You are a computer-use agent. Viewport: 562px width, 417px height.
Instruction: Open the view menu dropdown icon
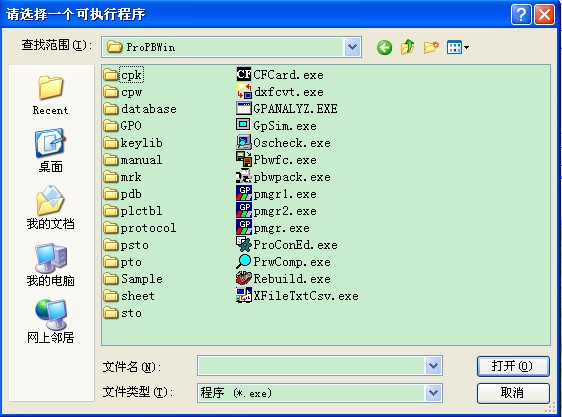[458, 47]
